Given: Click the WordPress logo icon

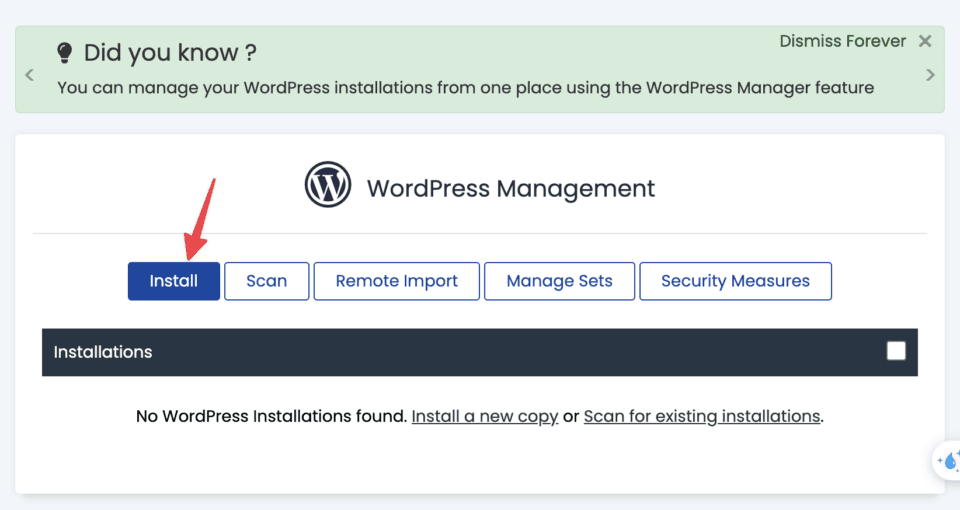Looking at the screenshot, I should (328, 184).
